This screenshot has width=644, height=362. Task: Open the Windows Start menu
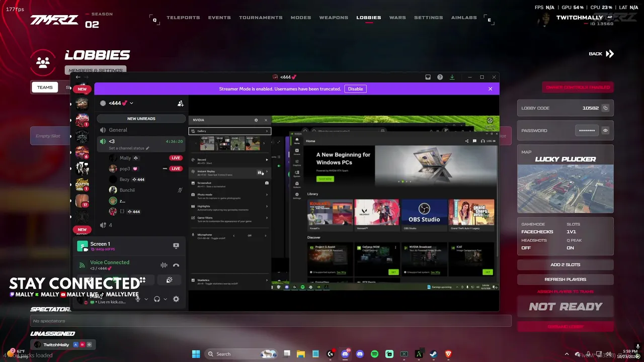196,354
